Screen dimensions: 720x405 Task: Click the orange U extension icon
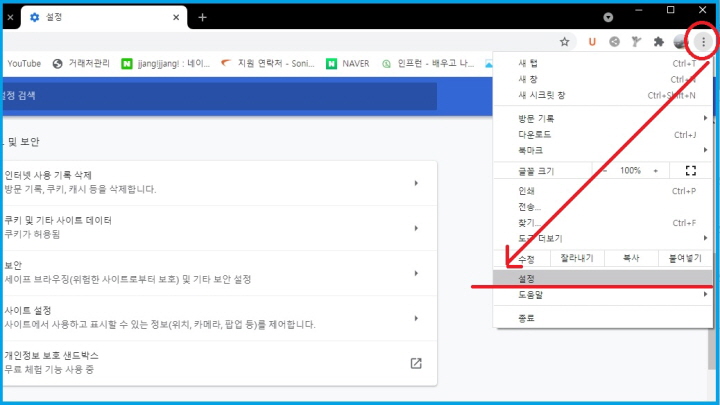tap(592, 42)
